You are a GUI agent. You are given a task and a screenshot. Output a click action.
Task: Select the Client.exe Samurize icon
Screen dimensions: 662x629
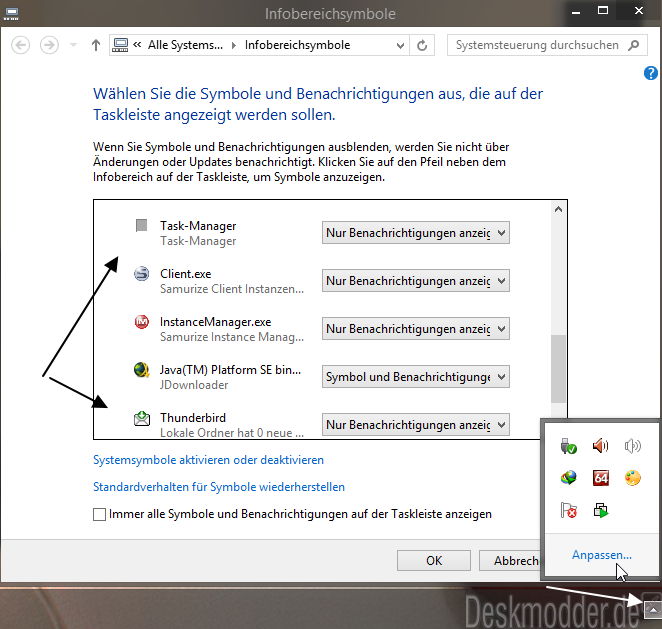141,274
